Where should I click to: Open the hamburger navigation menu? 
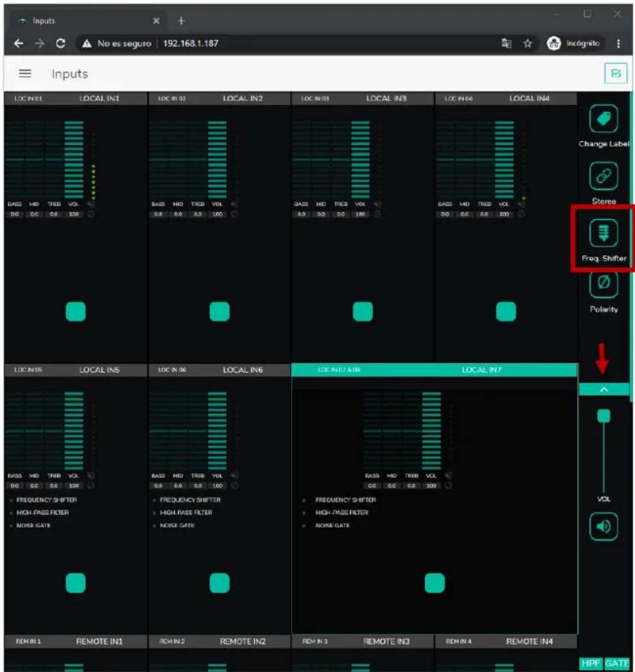click(x=25, y=73)
